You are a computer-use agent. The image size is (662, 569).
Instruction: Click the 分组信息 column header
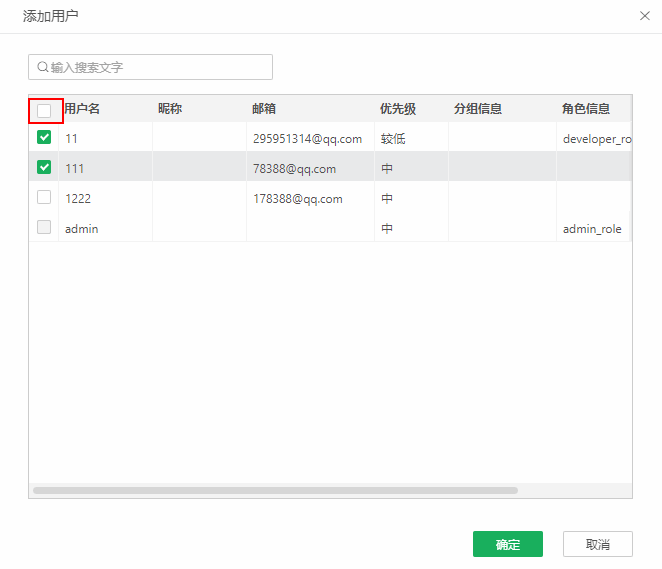click(x=478, y=109)
